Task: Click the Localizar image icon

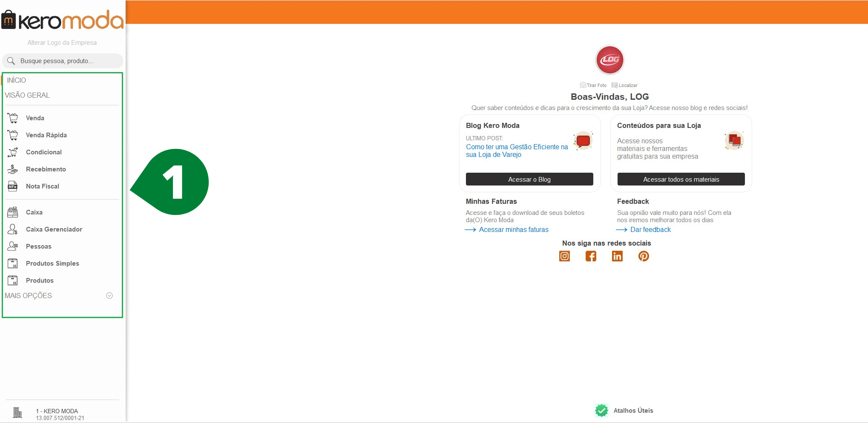Action: click(615, 85)
